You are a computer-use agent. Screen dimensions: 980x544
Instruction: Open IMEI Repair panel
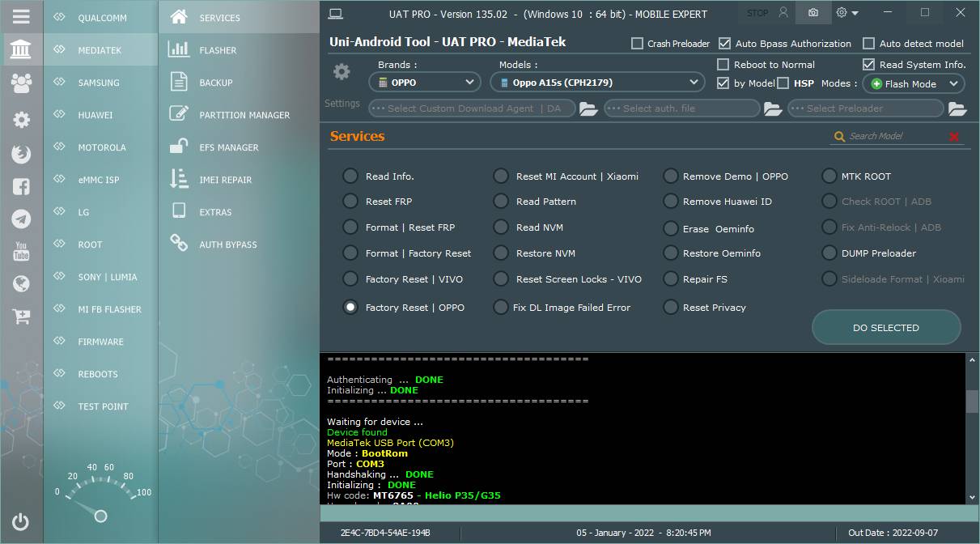point(239,180)
